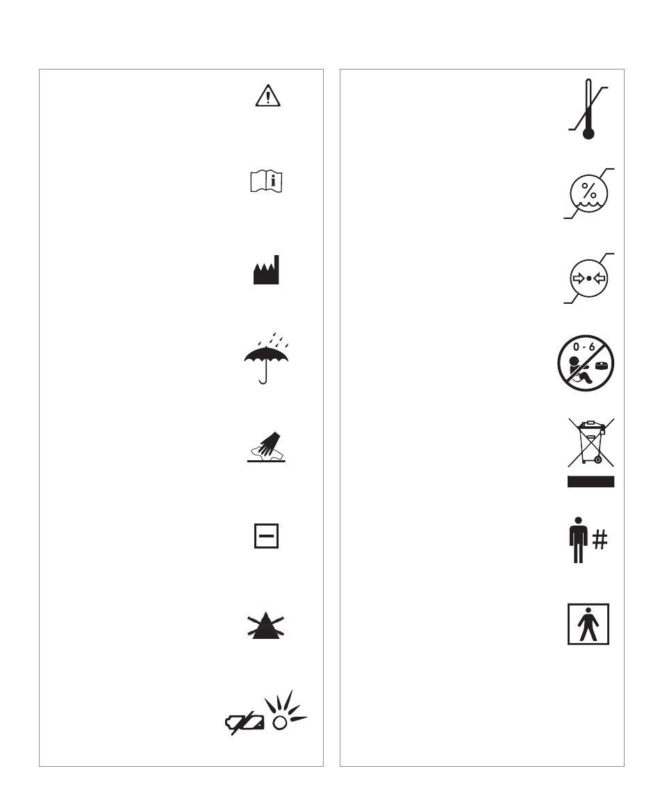Click the letter i in booklet symbol
The width and height of the screenshot is (660, 812).
(273, 181)
